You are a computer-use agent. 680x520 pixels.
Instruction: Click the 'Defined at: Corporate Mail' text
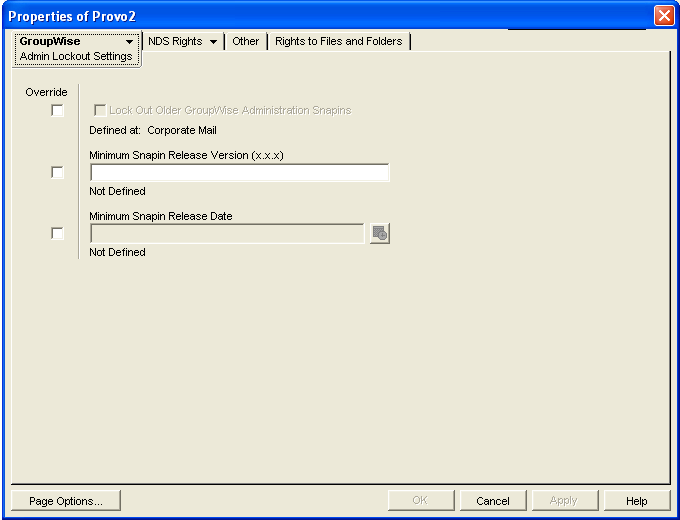(153, 130)
